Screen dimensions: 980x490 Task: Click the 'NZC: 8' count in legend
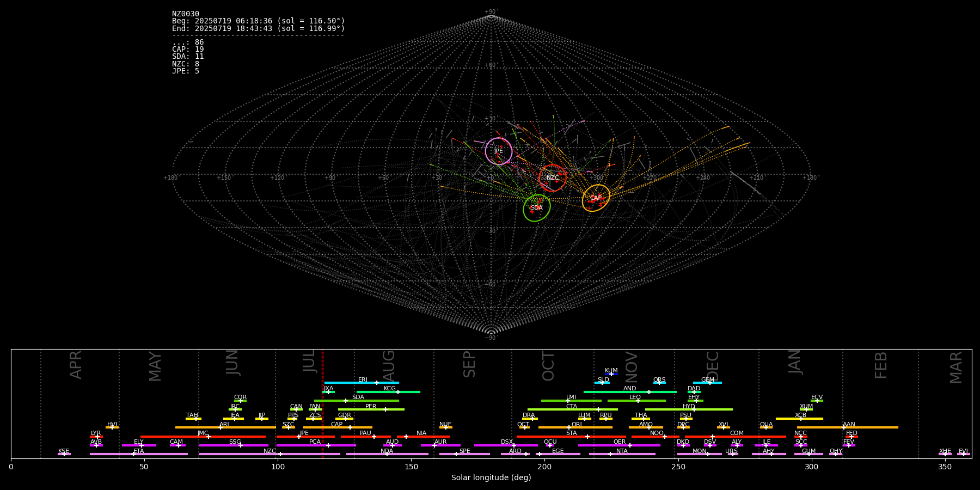coord(186,64)
